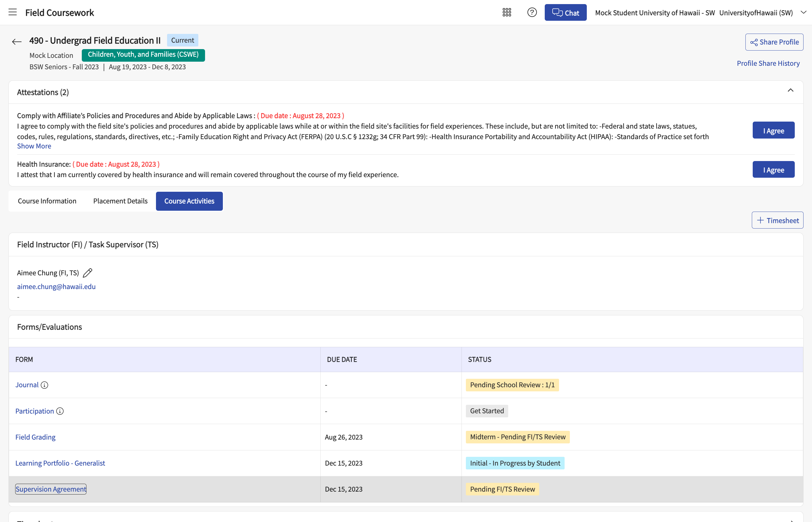812x522 pixels.
Task: Click the Field Coursework page title
Action: pyautogui.click(x=60, y=13)
